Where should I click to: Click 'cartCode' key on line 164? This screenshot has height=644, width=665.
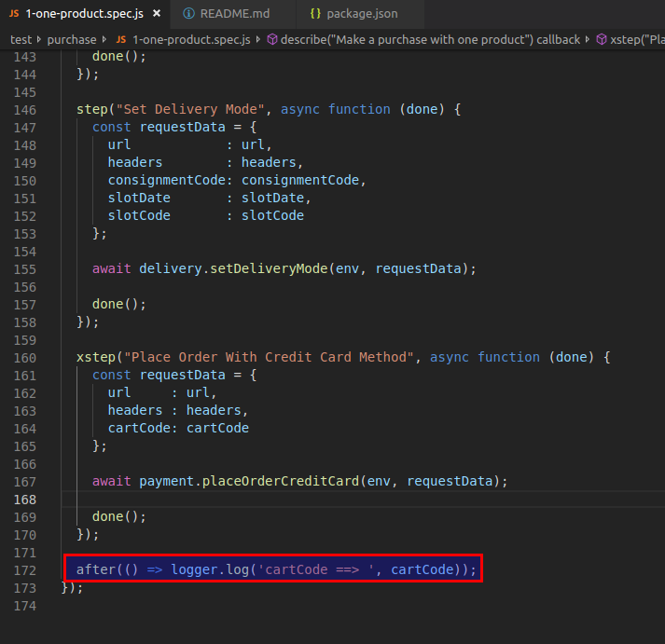[139, 428]
